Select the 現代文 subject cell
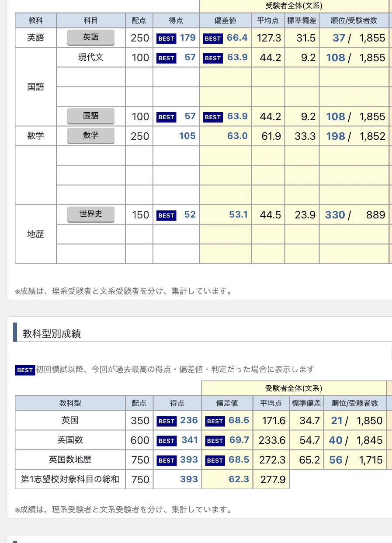This screenshot has height=543, width=392. coord(91,57)
